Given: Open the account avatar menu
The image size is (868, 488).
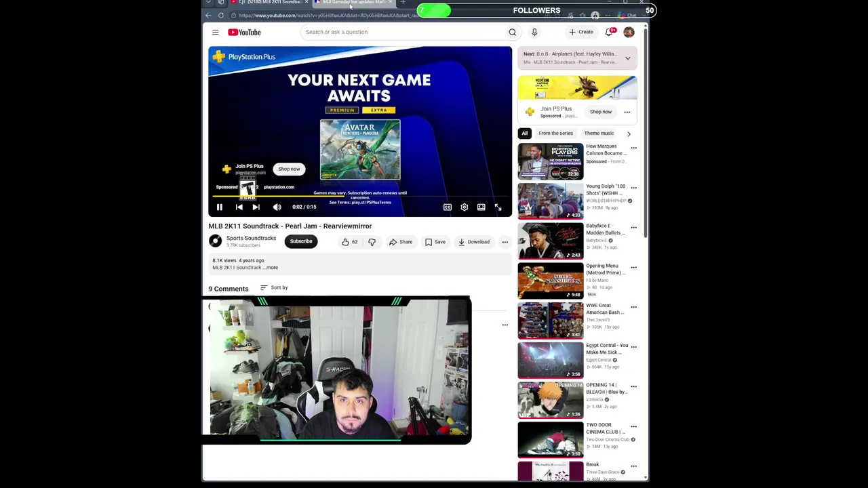Looking at the screenshot, I should [629, 32].
